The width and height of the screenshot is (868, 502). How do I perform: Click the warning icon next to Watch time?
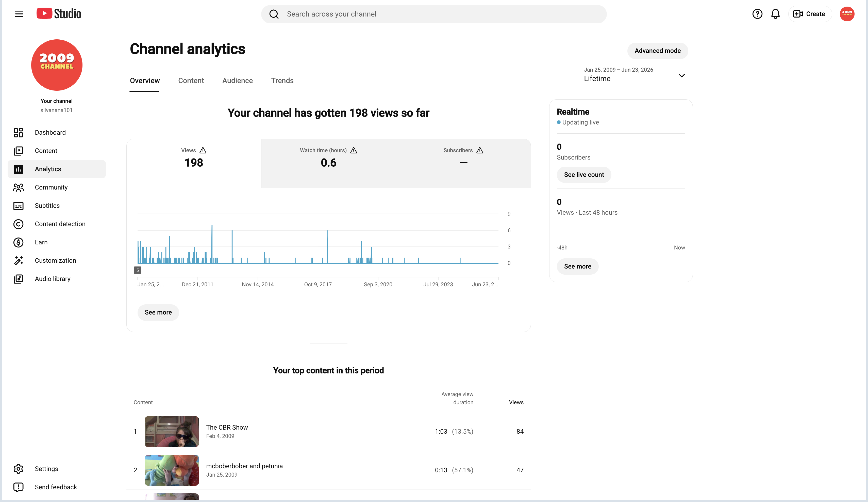click(354, 150)
